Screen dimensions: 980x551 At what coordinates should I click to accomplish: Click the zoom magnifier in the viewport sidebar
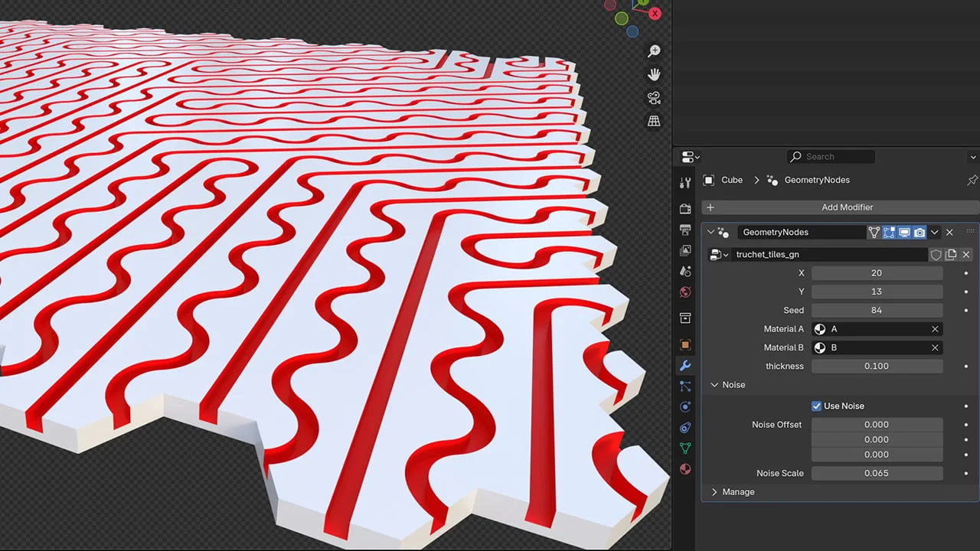[653, 51]
